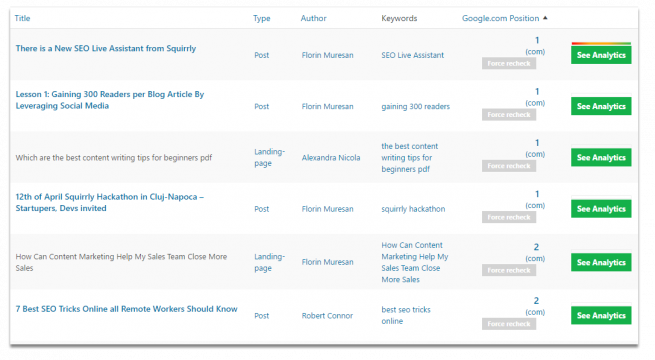Click the colored progress bar above first See Analytics
This screenshot has width=655, height=360.
pos(601,43)
